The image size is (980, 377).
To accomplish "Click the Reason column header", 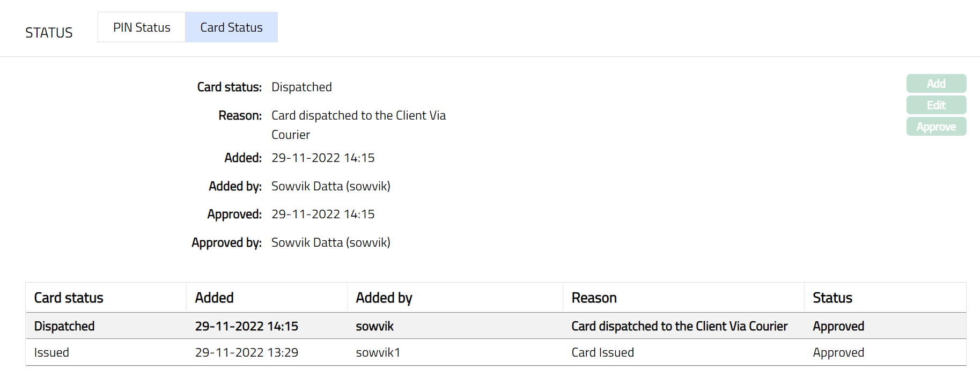I will [x=594, y=298].
